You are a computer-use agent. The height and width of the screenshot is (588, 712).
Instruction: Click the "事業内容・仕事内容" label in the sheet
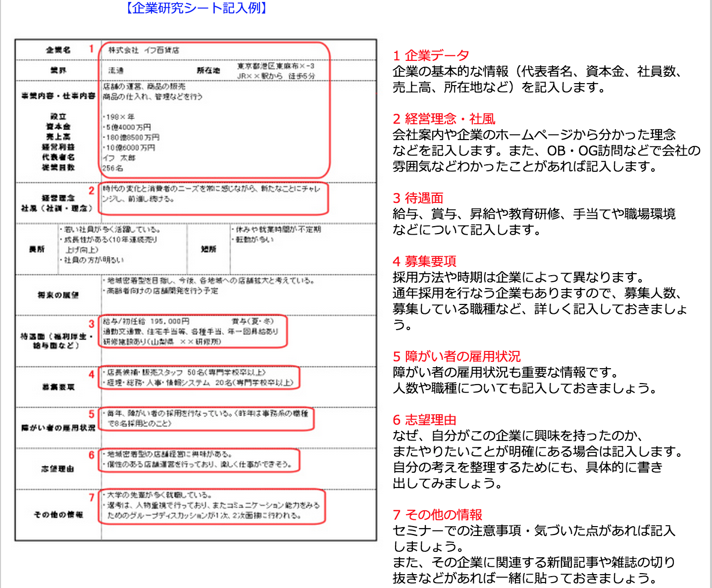[x=58, y=96]
